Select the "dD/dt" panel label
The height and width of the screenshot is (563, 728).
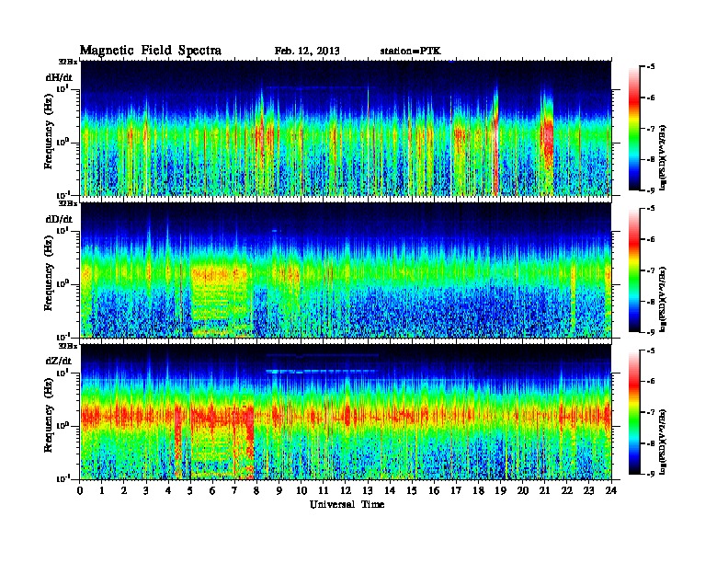59,219
